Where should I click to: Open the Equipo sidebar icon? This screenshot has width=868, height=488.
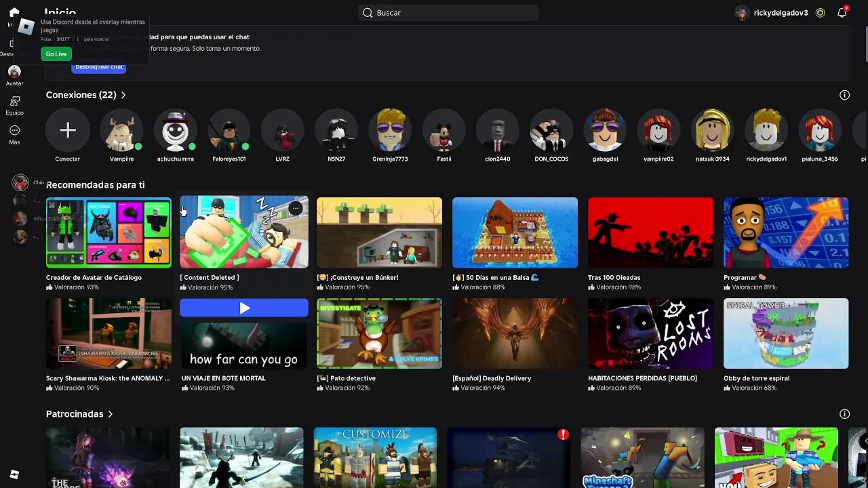[x=14, y=101]
